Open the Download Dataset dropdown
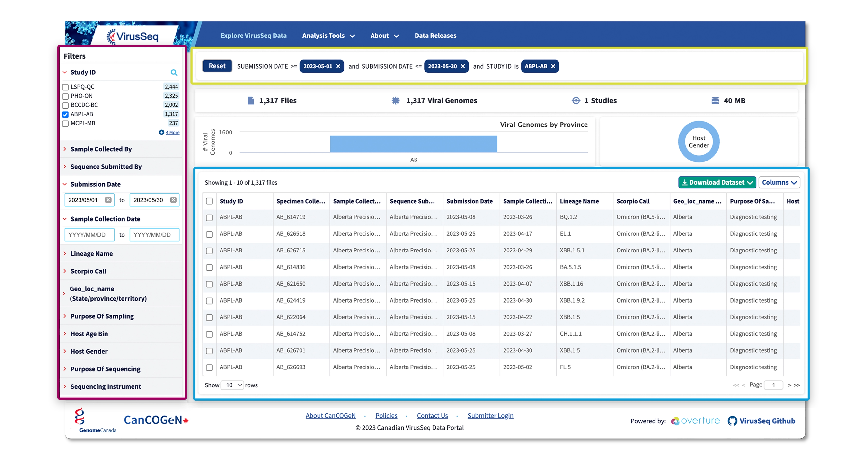Viewport: 868px width, 457px height. pos(717,182)
